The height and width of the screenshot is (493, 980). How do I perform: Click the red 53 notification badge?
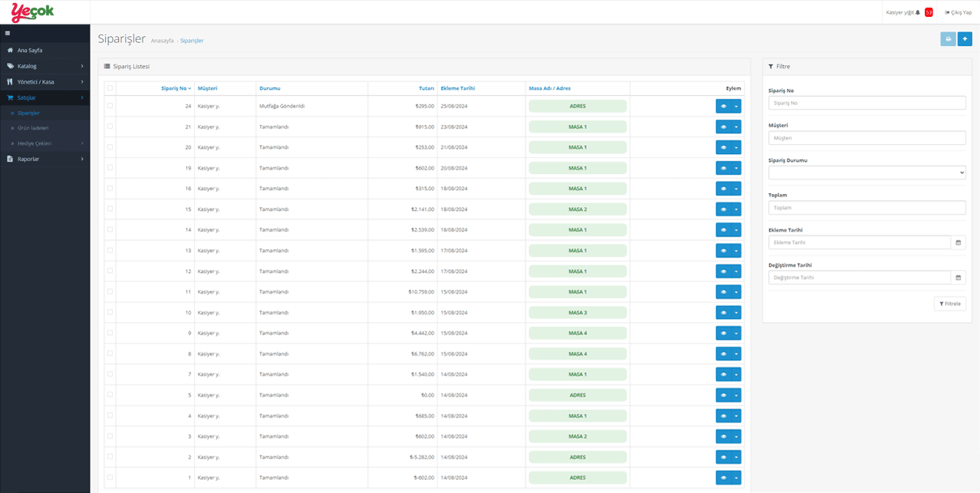tap(929, 12)
